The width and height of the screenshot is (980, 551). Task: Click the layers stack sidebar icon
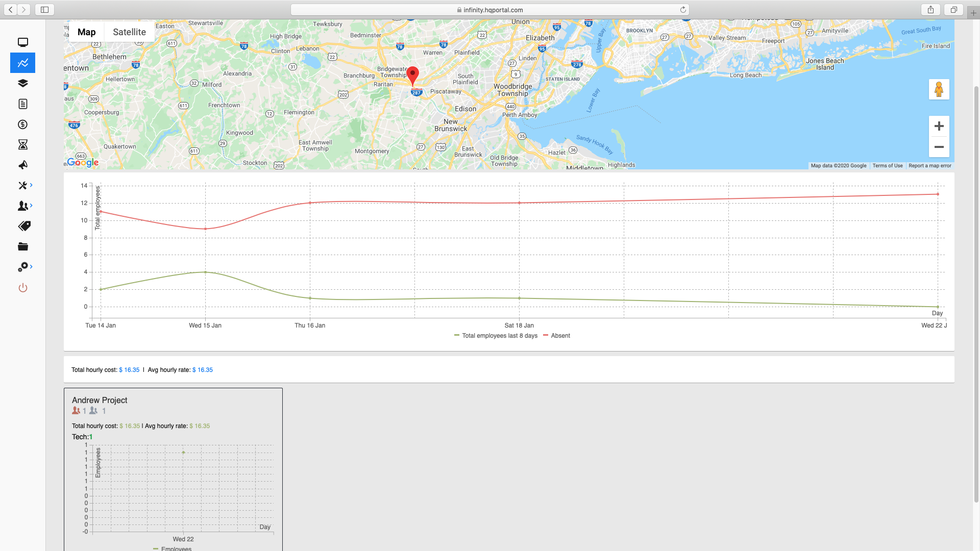coord(23,83)
